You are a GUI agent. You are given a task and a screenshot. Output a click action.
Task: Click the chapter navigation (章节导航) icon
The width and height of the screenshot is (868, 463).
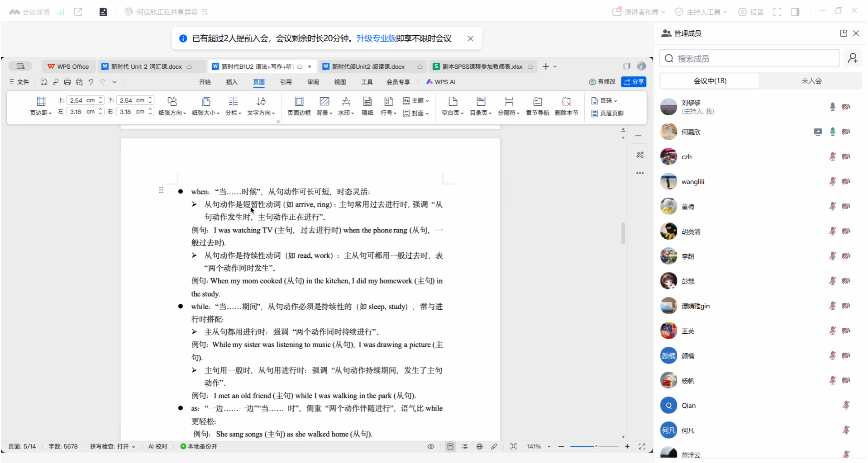pos(537,102)
